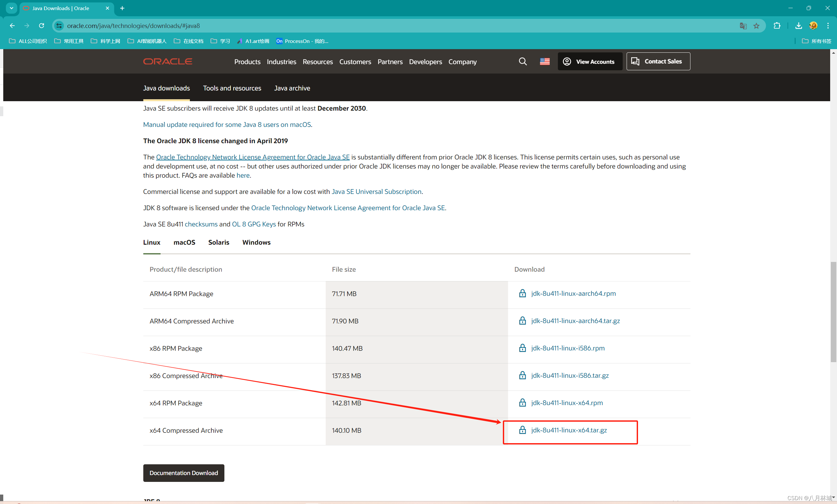Click the Oracle logo
The image size is (837, 504).
point(167,61)
